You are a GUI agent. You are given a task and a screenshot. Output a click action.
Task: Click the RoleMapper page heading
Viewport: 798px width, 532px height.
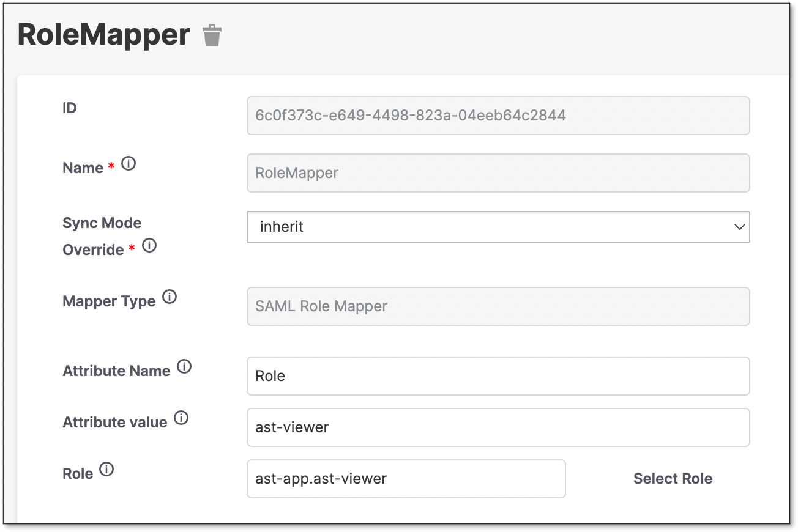[104, 35]
